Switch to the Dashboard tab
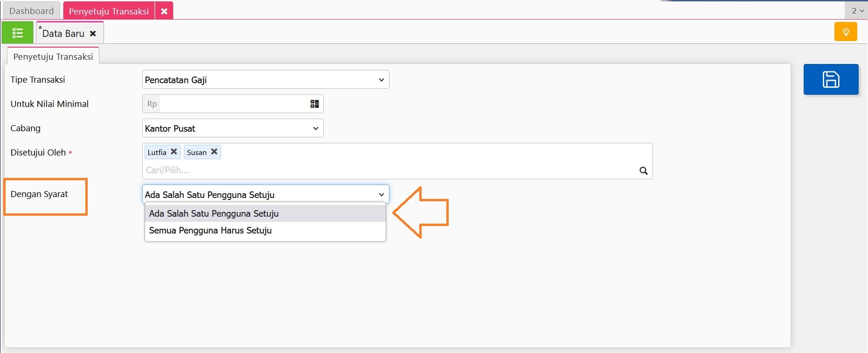Image resolution: width=868 pixels, height=353 pixels. pos(31,11)
